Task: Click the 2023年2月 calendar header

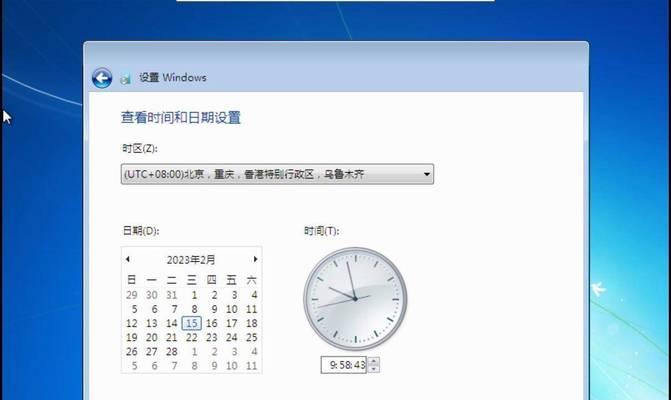Action: (x=191, y=260)
